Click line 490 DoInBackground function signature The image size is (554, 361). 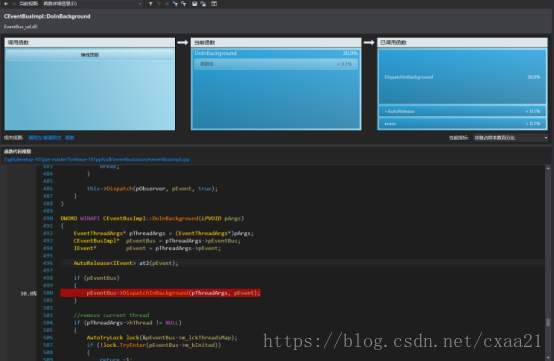coord(152,218)
